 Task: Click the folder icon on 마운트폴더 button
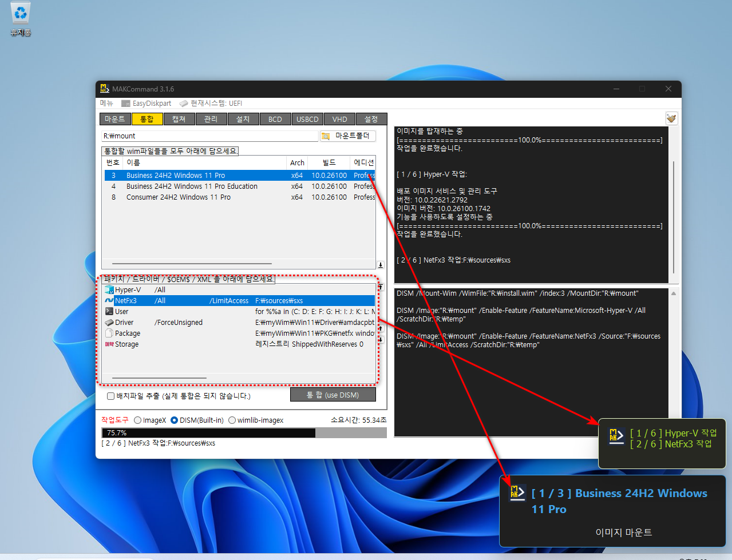(326, 136)
